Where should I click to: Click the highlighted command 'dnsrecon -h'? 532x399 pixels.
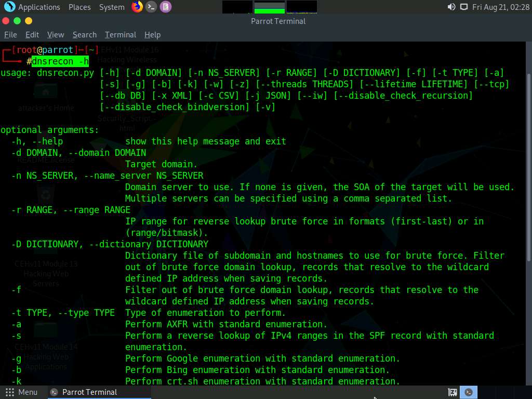(60, 61)
